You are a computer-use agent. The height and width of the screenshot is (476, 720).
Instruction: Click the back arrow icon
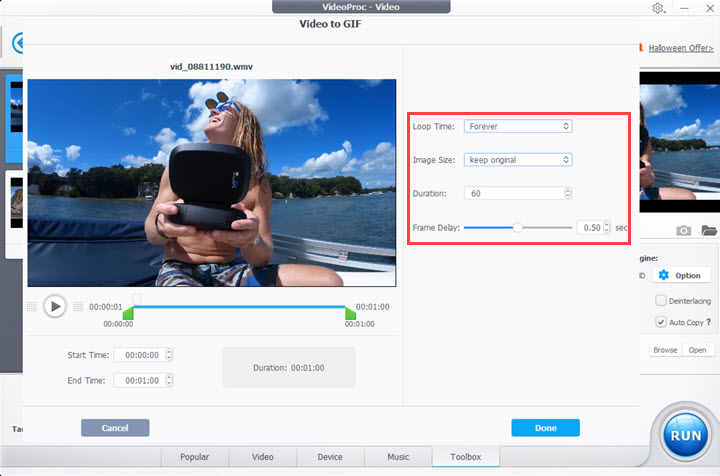point(18,43)
